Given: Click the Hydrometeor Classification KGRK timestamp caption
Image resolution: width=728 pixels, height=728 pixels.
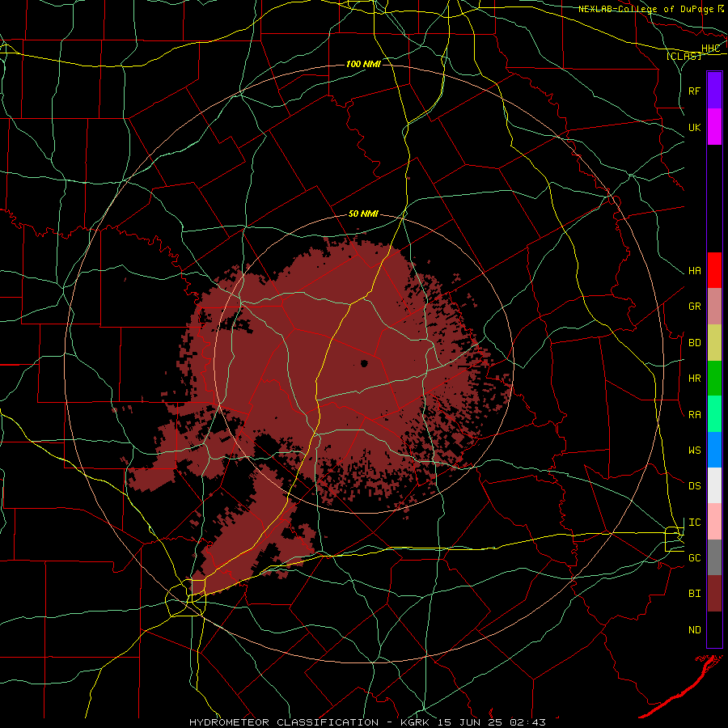Looking at the screenshot, I should 367,722.
